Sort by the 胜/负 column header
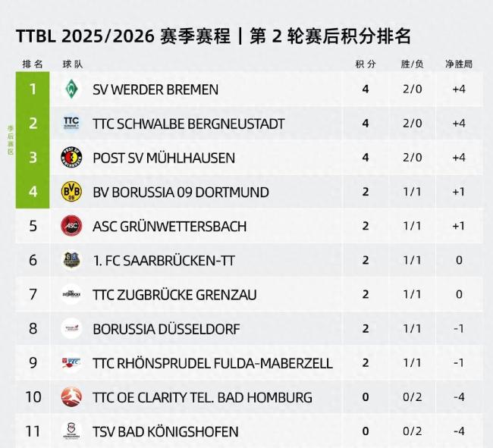The image size is (493, 448). click(412, 64)
